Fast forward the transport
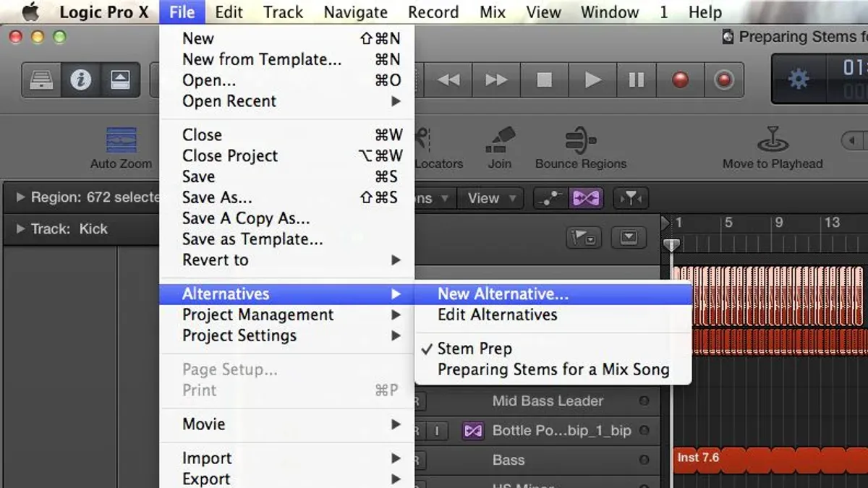Screen dimensions: 868x488 point(496,80)
